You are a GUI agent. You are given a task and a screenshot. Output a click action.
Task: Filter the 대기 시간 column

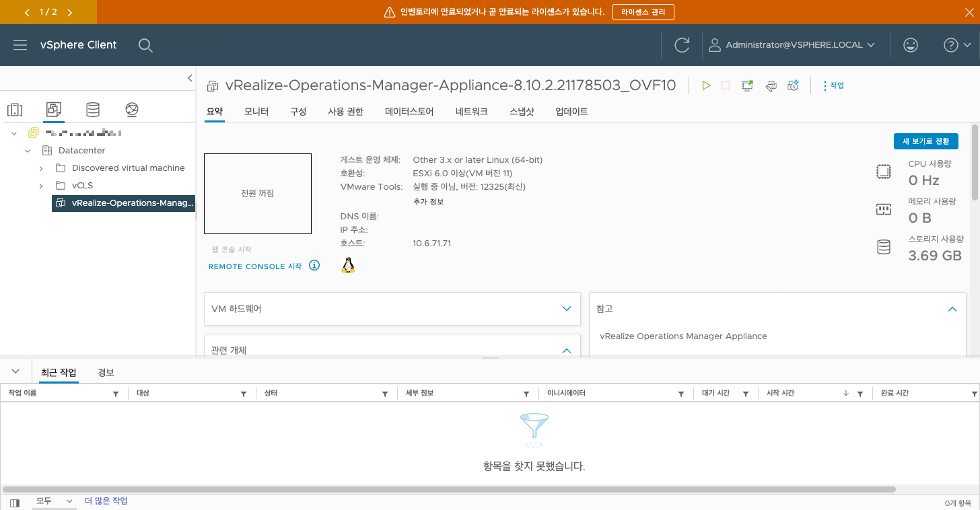coord(746,394)
